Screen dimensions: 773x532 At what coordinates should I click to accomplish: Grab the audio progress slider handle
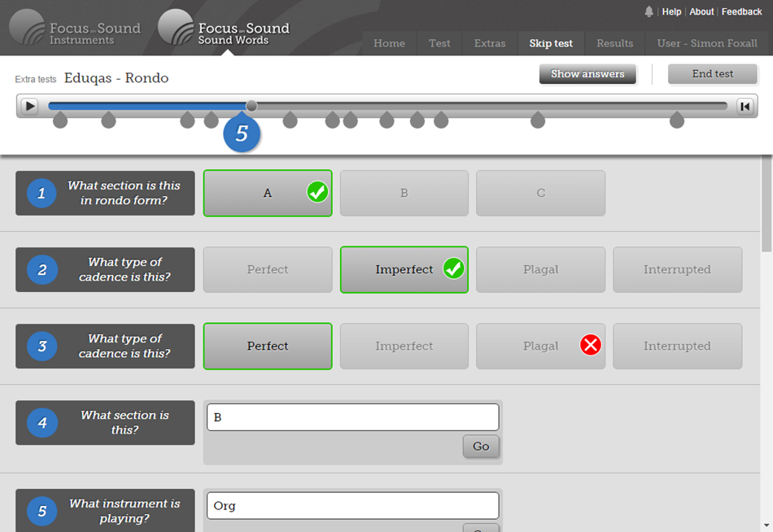tap(251, 106)
